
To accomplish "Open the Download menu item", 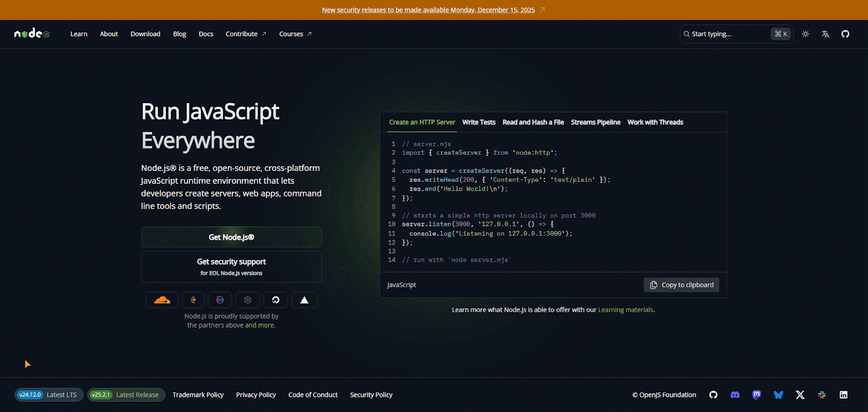I will click(x=145, y=34).
